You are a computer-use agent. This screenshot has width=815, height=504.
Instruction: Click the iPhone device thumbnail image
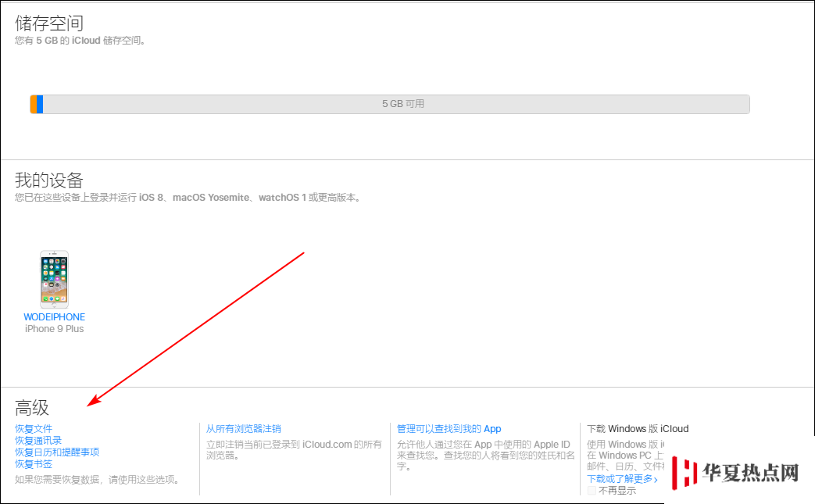coord(54,280)
